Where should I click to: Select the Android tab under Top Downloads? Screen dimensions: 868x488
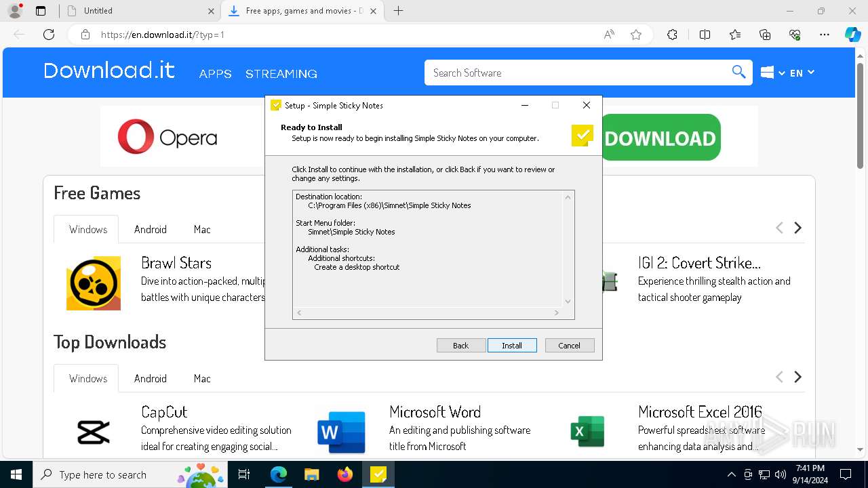tap(151, 378)
